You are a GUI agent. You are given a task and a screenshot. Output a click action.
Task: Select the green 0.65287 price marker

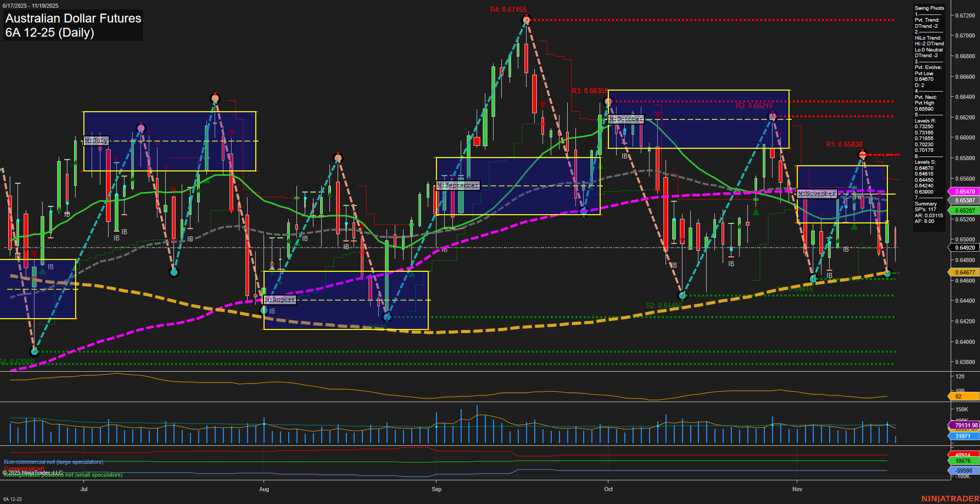pyautogui.click(x=964, y=211)
